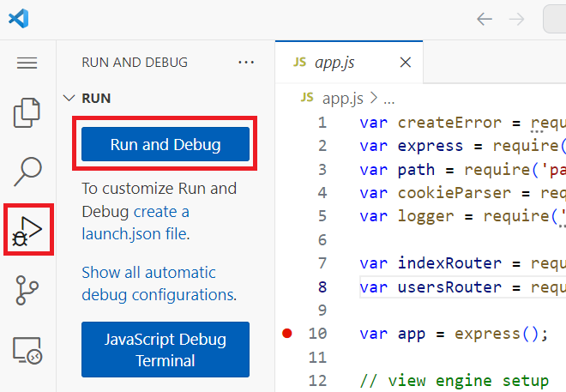
Task: Open the Search view
Action: point(27,171)
